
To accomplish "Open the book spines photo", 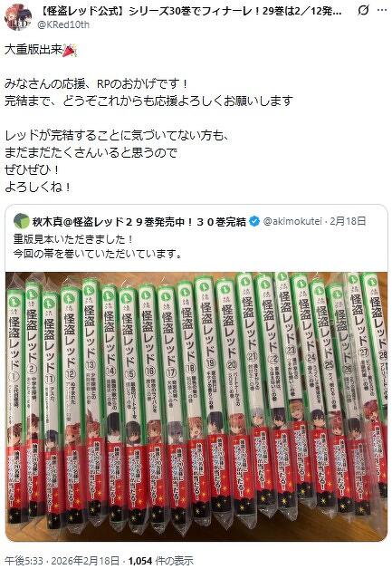I will point(196,406).
